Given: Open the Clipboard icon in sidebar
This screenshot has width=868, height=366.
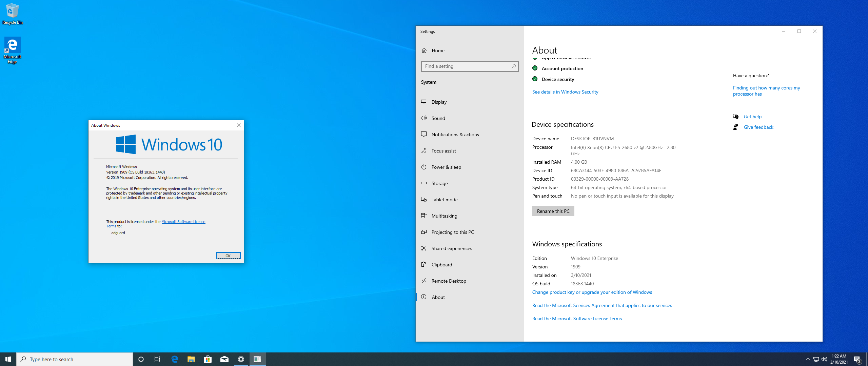Looking at the screenshot, I should 424,264.
